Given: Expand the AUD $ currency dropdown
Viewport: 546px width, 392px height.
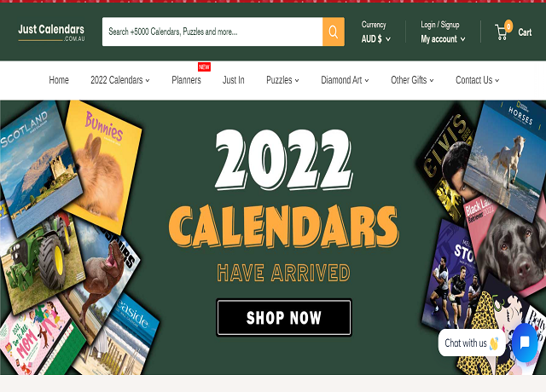Looking at the screenshot, I should [x=375, y=39].
